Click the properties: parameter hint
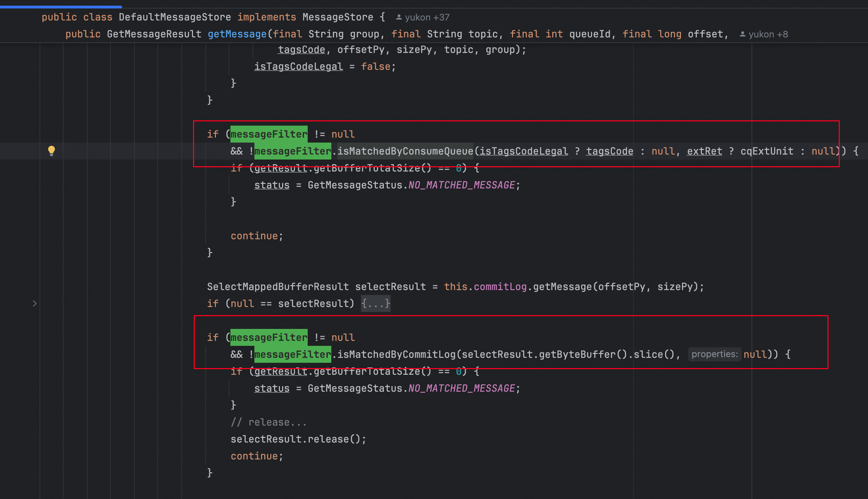 click(x=714, y=354)
